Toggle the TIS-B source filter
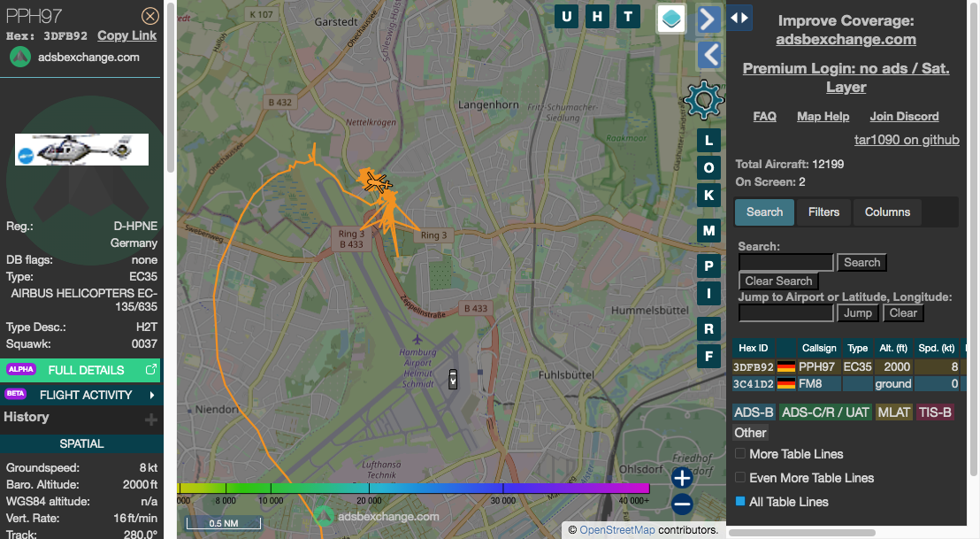The image size is (980, 539). (x=935, y=412)
